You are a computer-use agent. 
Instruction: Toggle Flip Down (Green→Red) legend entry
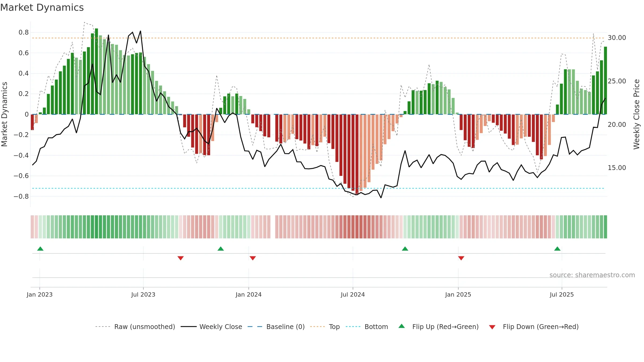(x=534, y=327)
